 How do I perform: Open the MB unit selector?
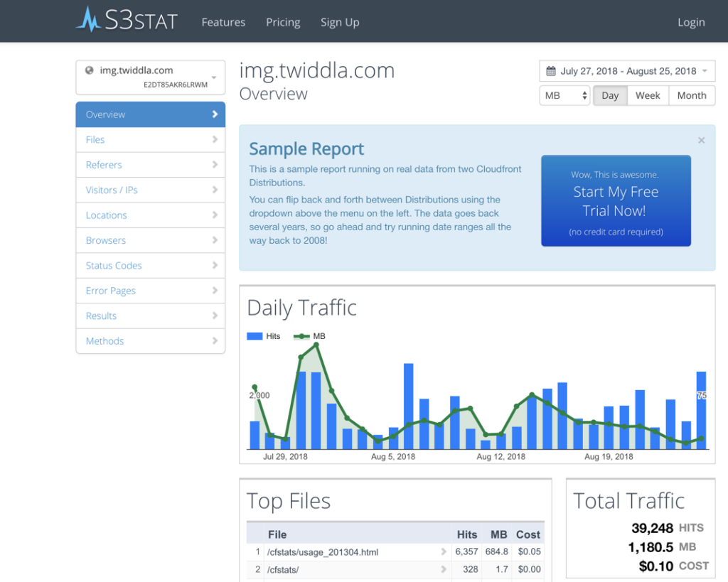click(564, 96)
